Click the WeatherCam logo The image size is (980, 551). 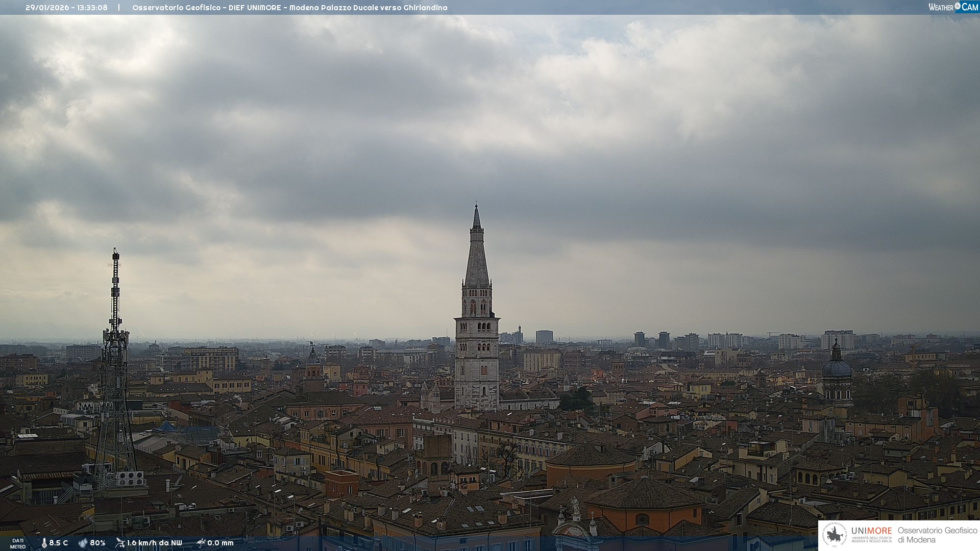click(x=953, y=7)
